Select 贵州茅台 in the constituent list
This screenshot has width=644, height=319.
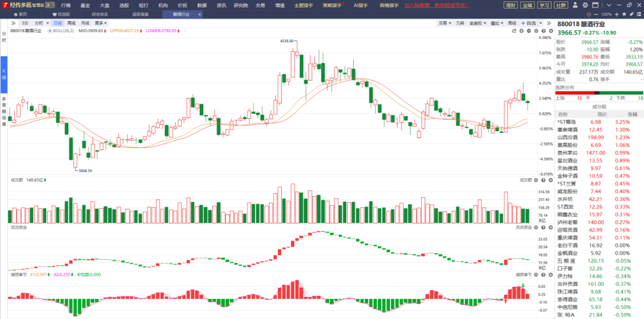pos(568,153)
